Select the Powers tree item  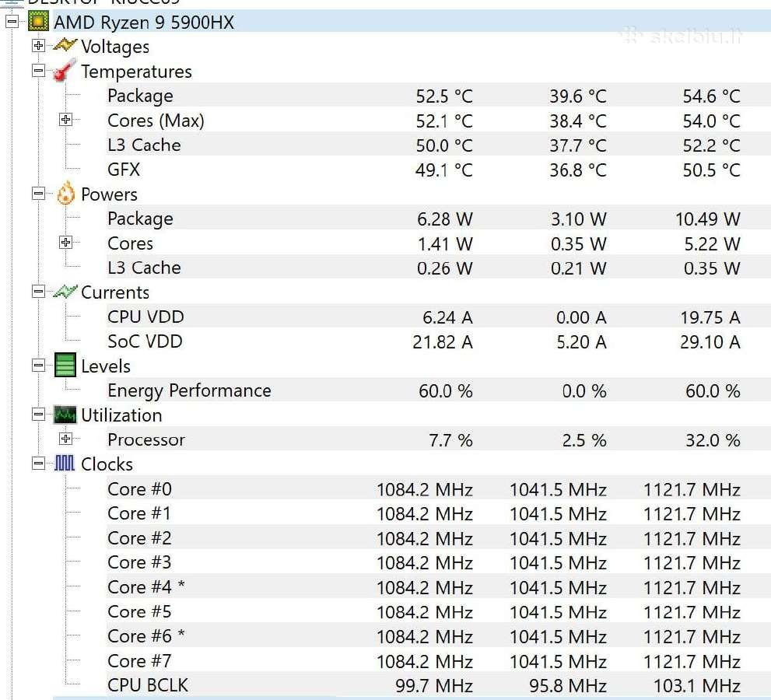pos(109,194)
